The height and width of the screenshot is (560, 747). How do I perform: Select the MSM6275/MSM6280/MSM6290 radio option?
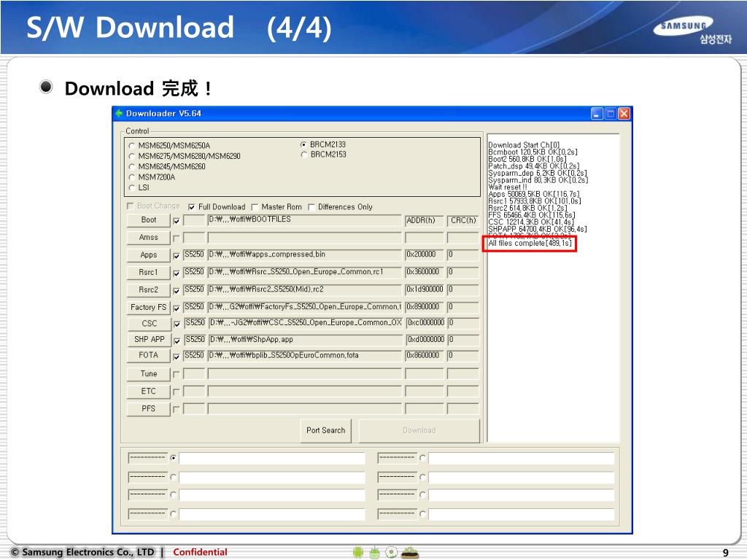click(132, 156)
